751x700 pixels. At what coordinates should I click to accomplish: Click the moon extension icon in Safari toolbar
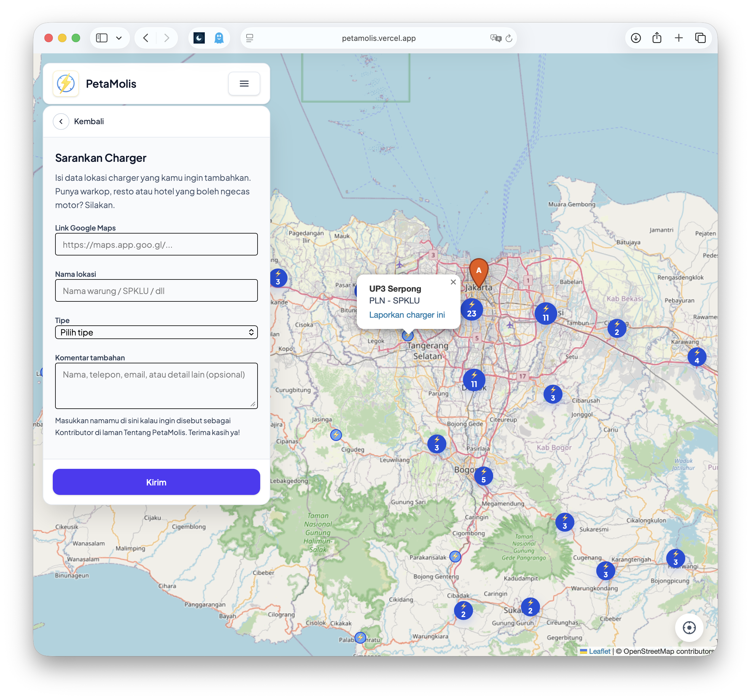point(199,38)
